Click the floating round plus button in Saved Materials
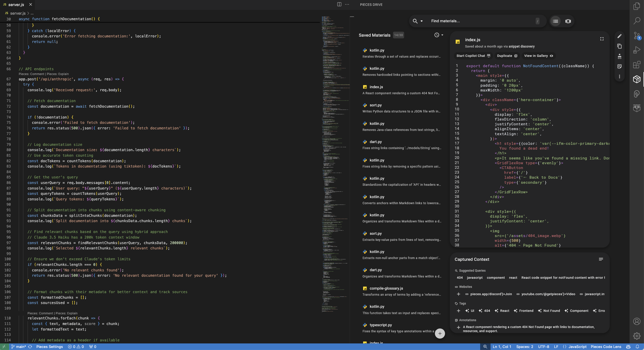This screenshot has width=644, height=350. [x=440, y=334]
